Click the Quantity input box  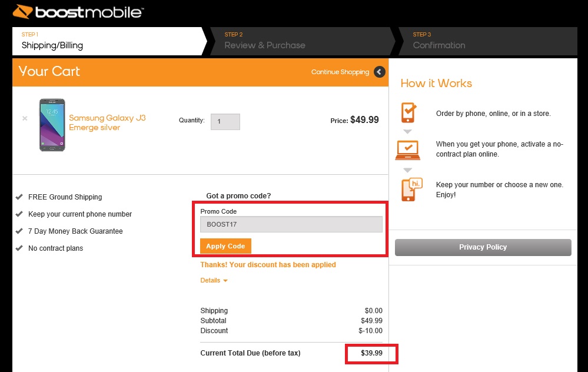(x=225, y=122)
